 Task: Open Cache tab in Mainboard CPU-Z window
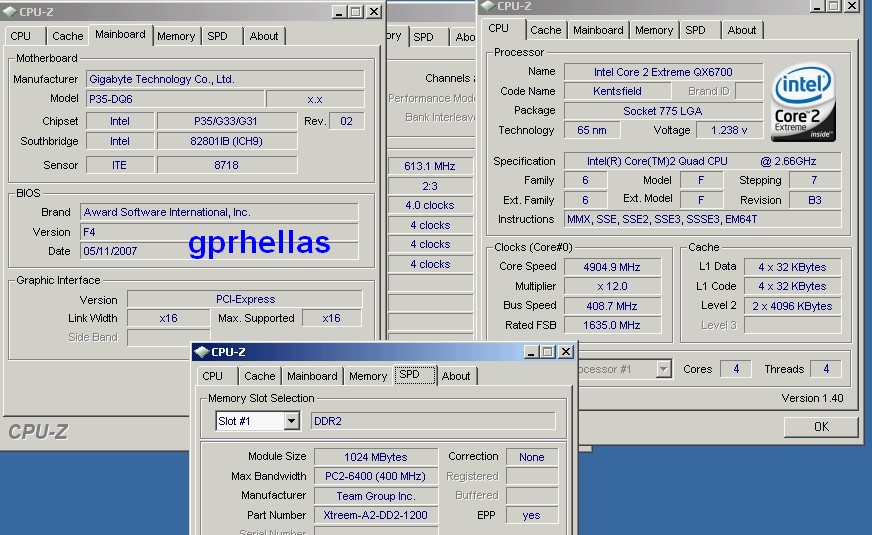(67, 36)
